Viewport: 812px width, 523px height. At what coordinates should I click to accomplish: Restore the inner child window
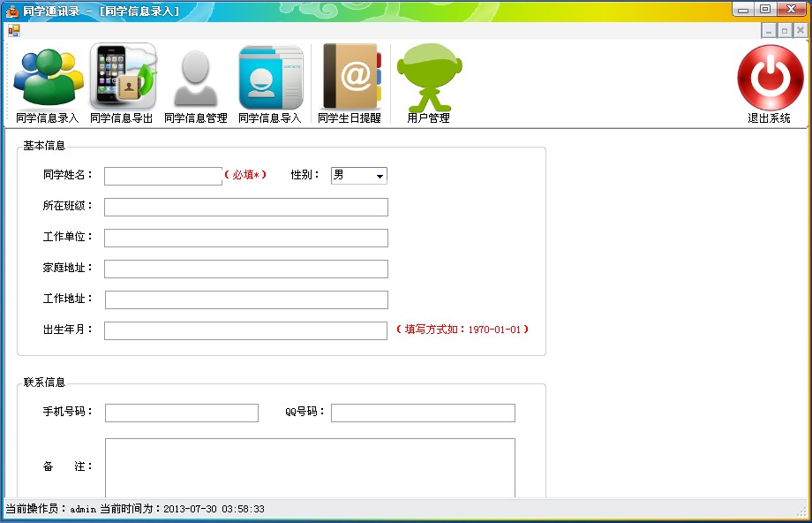785,31
